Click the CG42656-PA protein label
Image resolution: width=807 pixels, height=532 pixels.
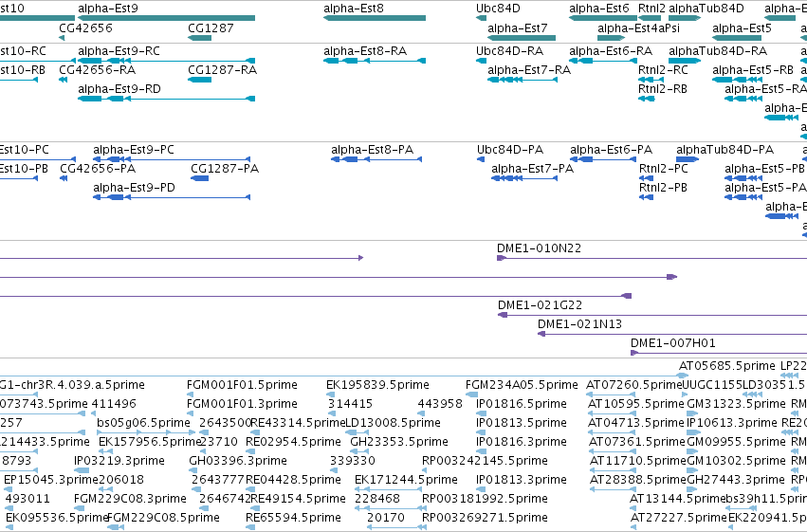coord(98,169)
